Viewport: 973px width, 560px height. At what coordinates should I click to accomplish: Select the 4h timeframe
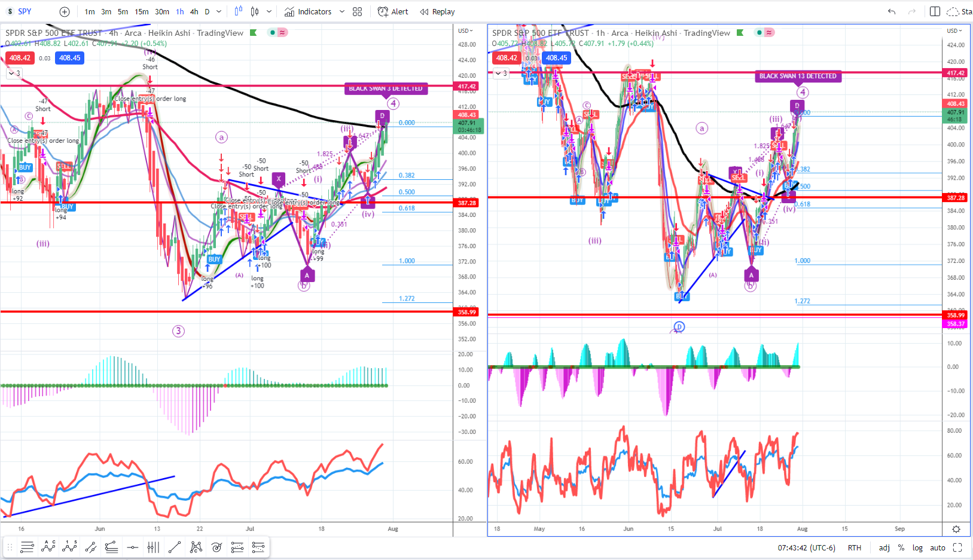[x=194, y=11]
